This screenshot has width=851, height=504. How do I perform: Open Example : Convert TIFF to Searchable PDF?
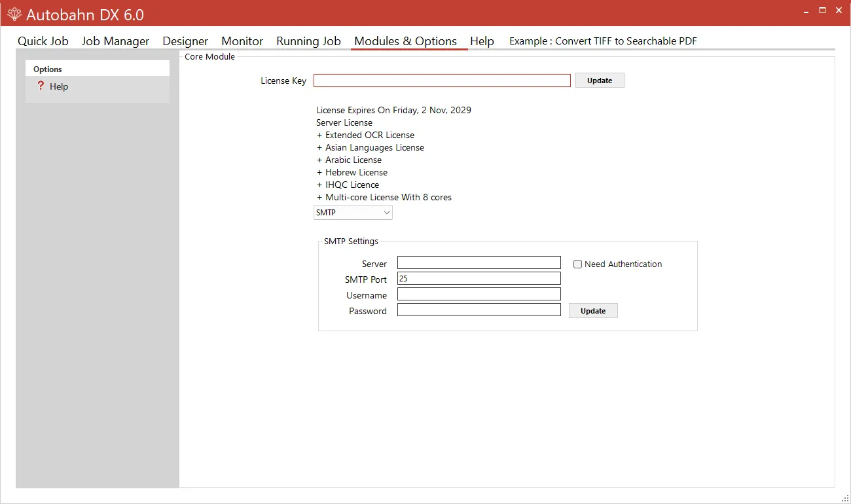pyautogui.click(x=603, y=41)
